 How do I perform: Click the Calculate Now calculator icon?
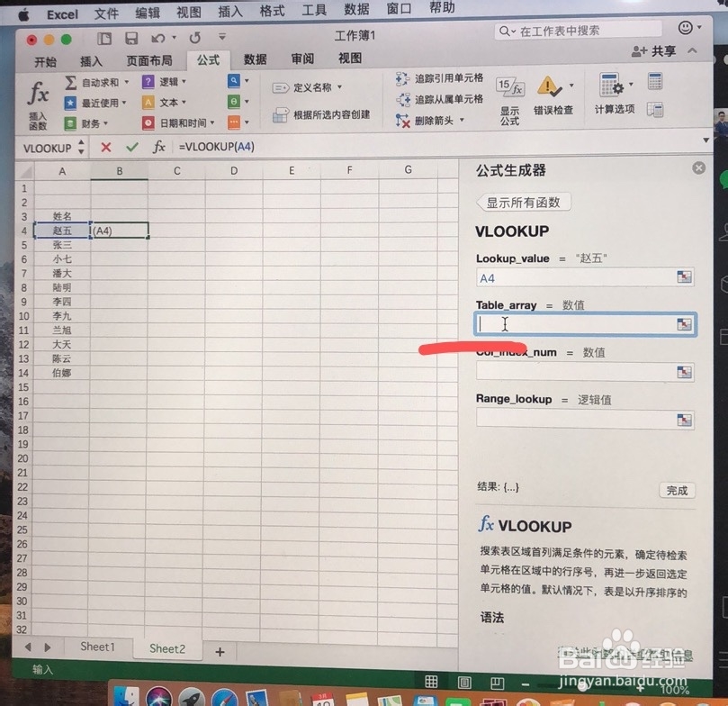pos(654,81)
